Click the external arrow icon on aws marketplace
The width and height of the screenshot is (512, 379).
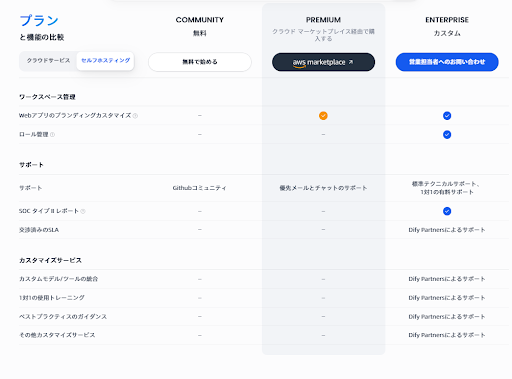350,62
